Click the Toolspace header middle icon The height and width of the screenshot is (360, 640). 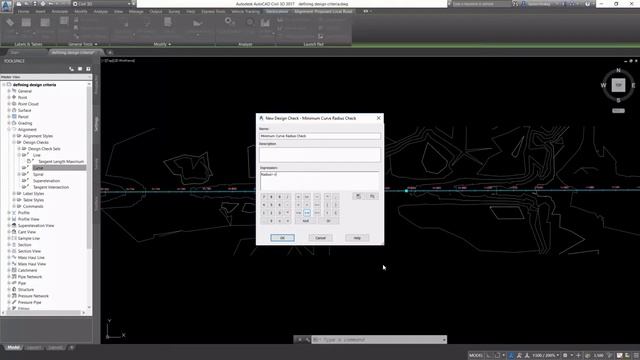[80, 69]
